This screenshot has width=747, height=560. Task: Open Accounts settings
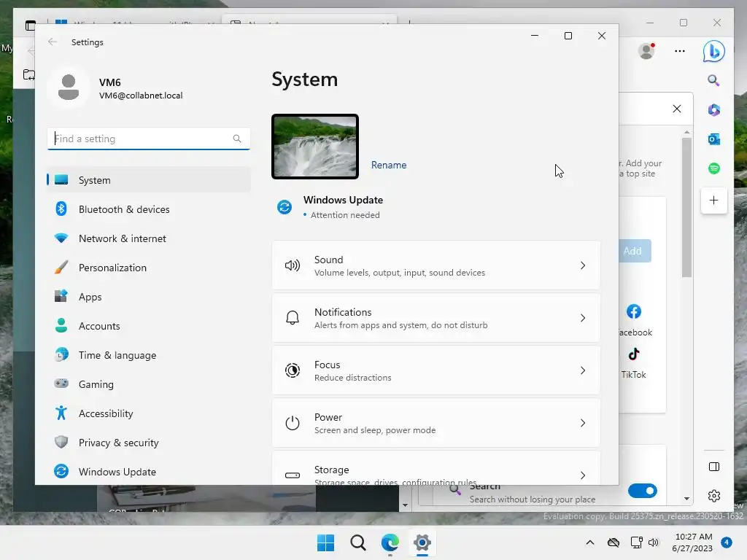coord(149,326)
